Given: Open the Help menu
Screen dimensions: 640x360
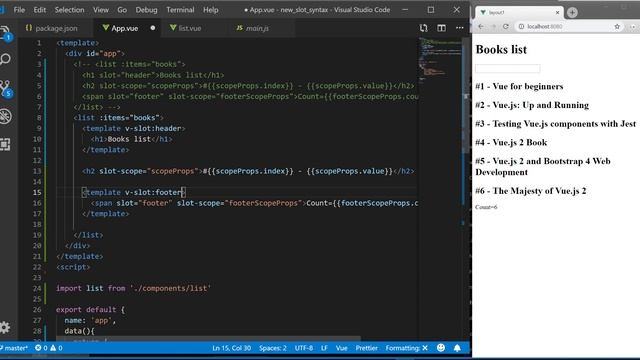Looking at the screenshot, I should coord(211,10).
